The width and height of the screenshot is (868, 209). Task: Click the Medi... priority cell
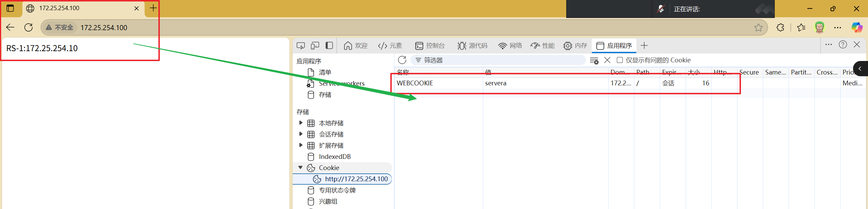[x=853, y=83]
